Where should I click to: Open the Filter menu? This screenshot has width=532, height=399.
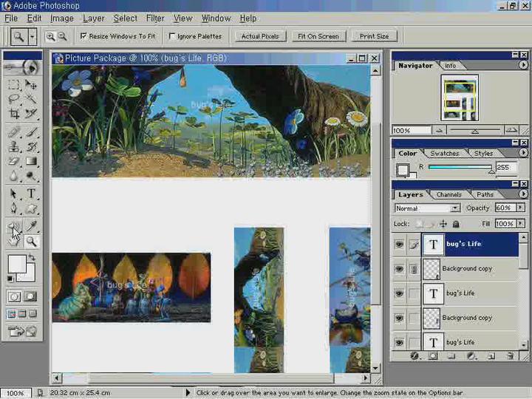[x=155, y=18]
